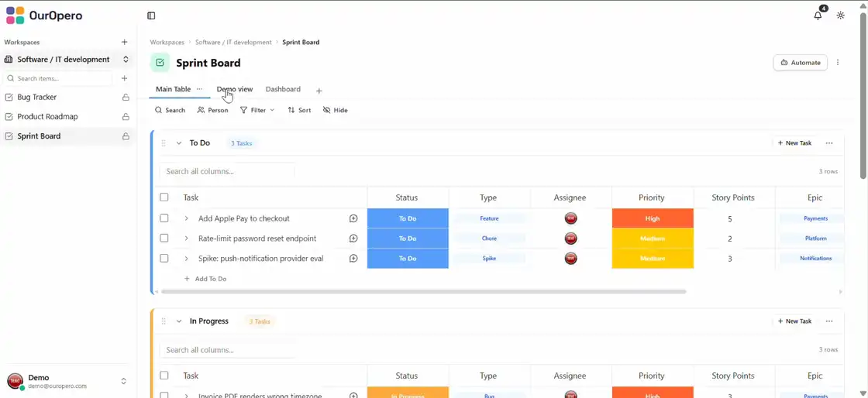Collapse the In Progress group

pyautogui.click(x=179, y=321)
